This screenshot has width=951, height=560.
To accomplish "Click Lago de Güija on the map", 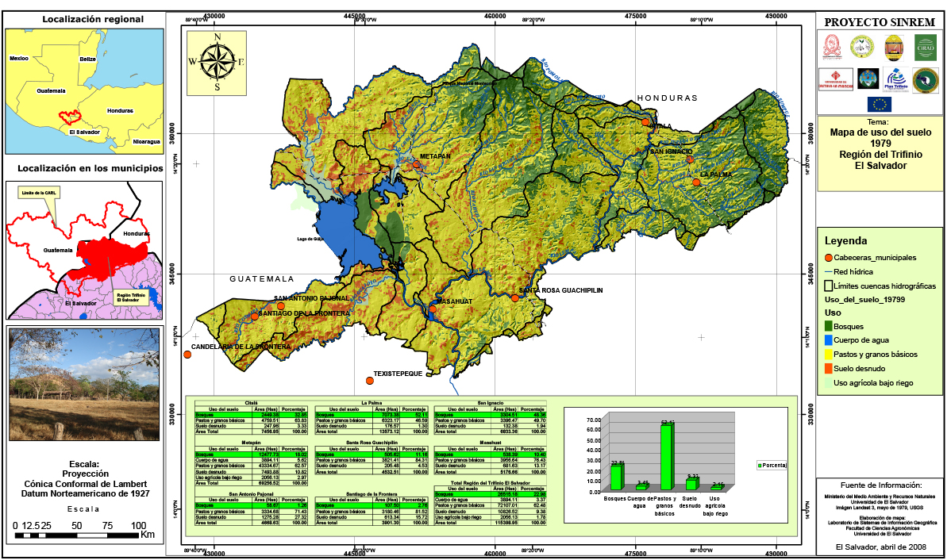I will click(x=345, y=230).
